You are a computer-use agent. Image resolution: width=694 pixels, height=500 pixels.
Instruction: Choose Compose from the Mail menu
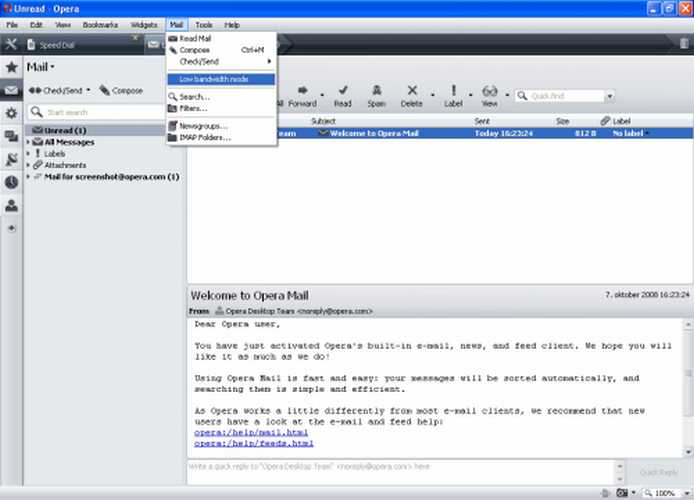point(221,50)
